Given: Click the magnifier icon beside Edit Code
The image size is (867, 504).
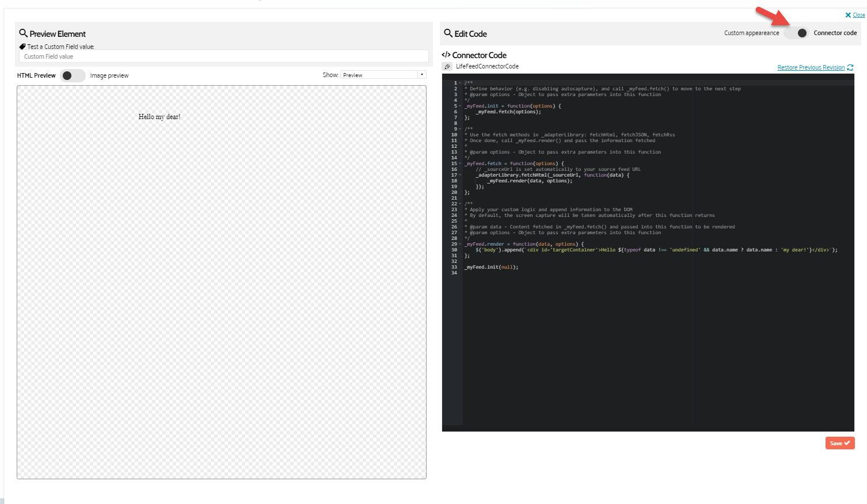Looking at the screenshot, I should click(x=448, y=33).
